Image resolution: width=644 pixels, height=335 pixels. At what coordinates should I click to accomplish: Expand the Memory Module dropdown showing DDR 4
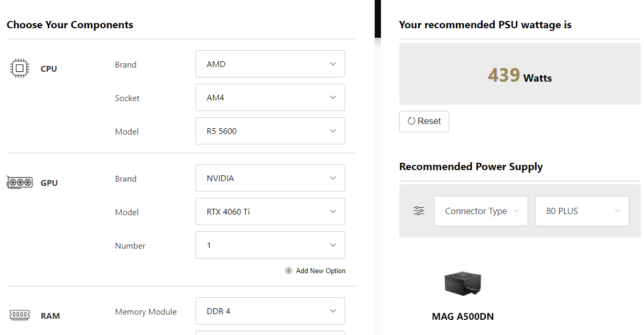pyautogui.click(x=270, y=311)
